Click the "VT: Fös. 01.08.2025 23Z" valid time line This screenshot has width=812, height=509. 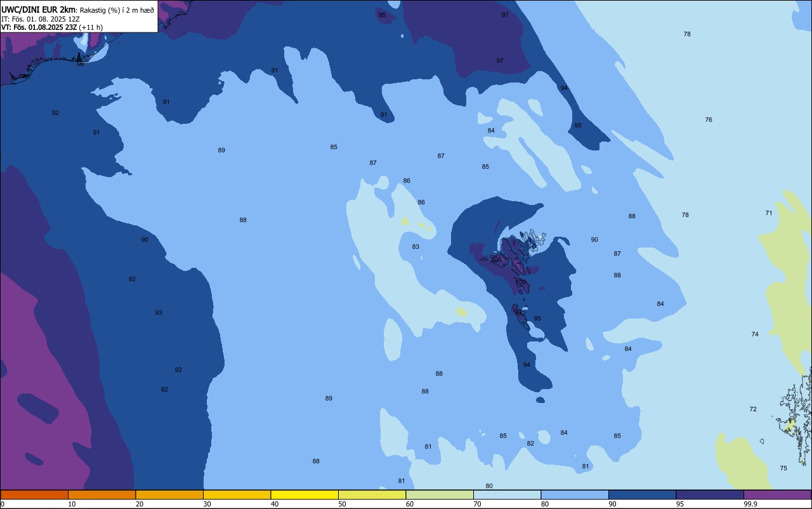click(39, 27)
